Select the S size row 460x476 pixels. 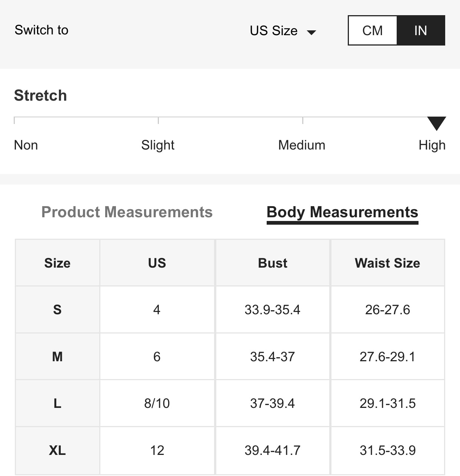[57, 309]
